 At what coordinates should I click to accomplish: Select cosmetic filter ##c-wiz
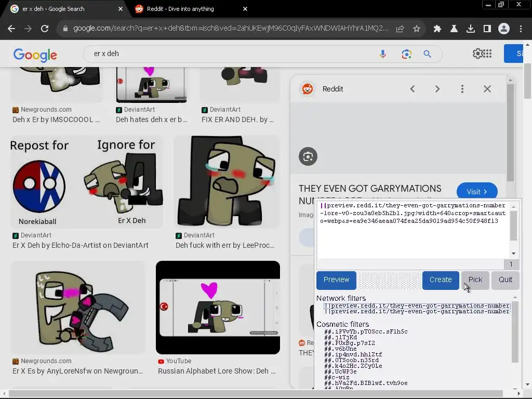337,377
